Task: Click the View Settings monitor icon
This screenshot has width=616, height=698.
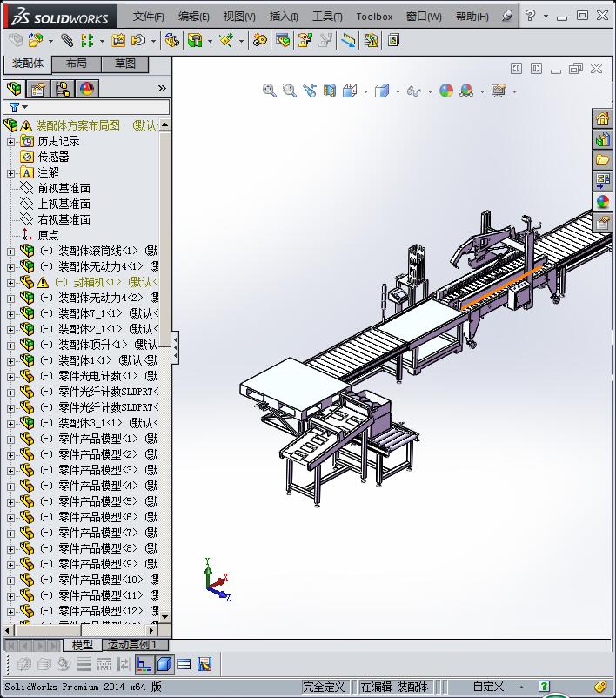Action: click(499, 91)
